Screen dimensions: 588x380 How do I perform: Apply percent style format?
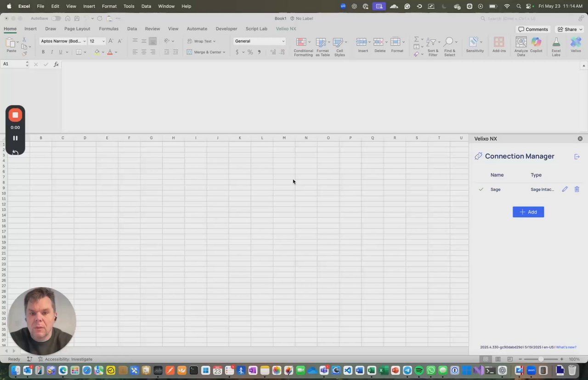tap(250, 52)
